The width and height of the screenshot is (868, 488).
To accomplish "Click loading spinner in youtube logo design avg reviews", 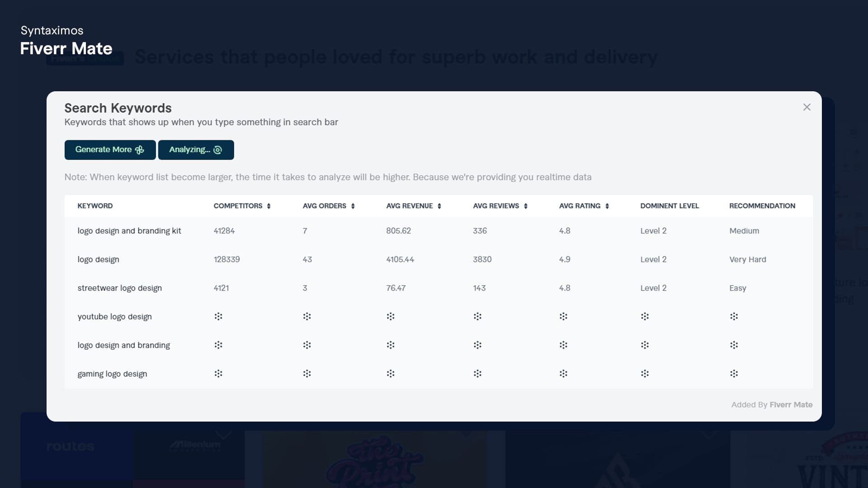I will (x=477, y=316).
